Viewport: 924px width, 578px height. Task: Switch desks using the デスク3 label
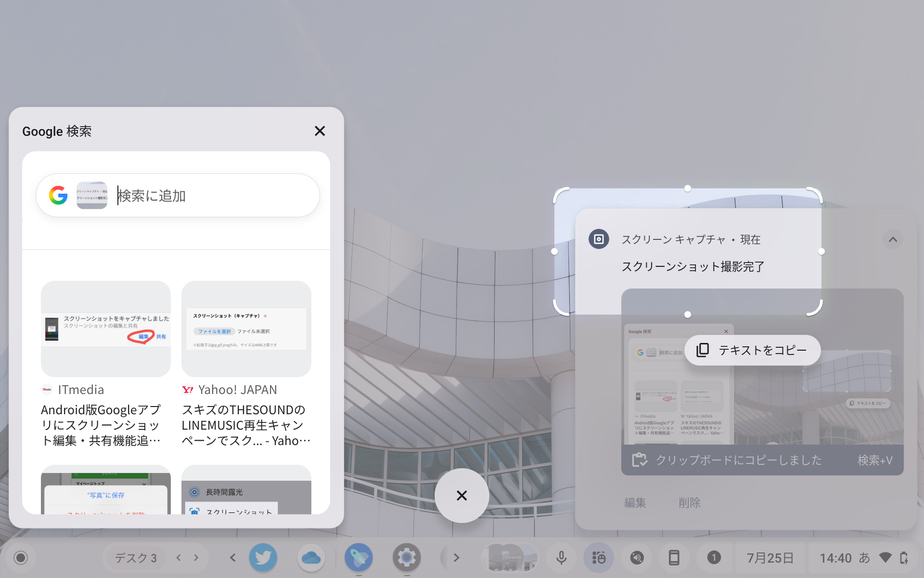[x=135, y=557]
